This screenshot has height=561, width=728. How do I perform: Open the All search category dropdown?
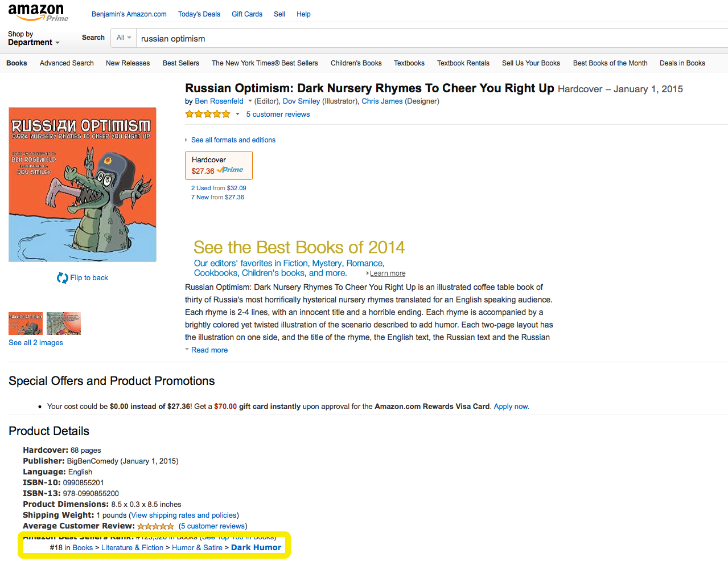pyautogui.click(x=124, y=38)
